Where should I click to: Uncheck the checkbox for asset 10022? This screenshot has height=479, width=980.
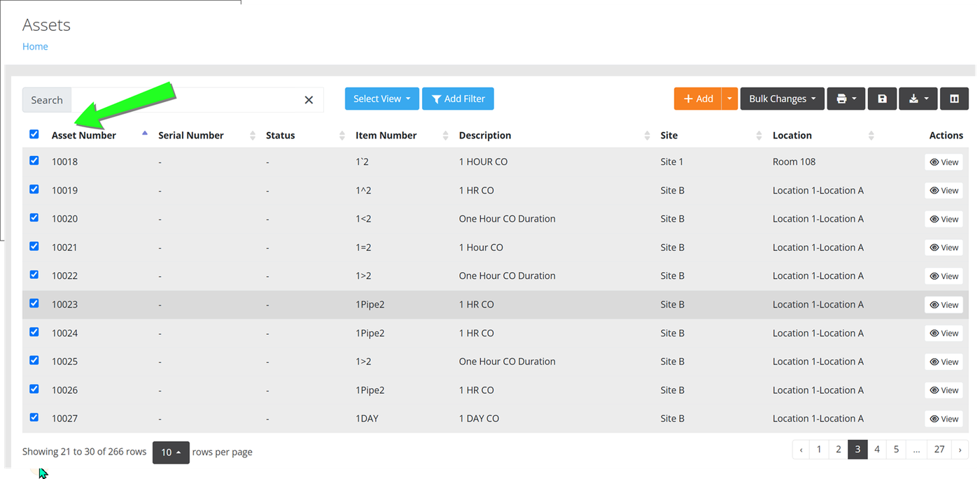(34, 275)
